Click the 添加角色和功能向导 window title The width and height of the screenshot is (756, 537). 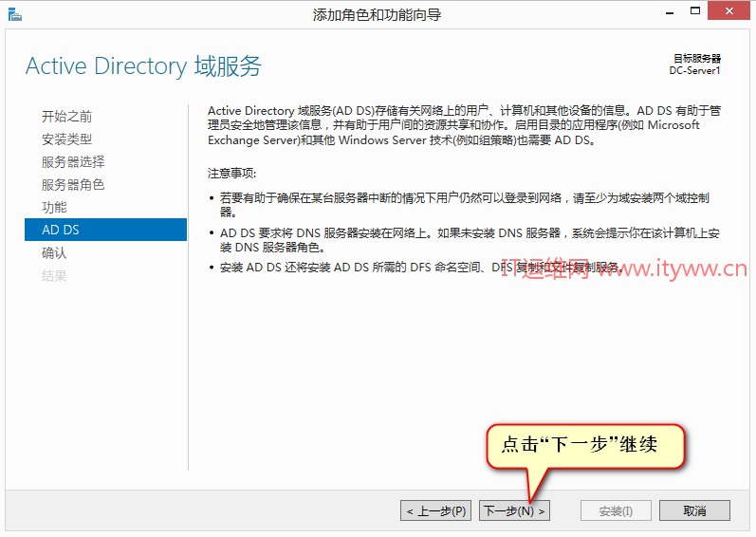click(377, 15)
